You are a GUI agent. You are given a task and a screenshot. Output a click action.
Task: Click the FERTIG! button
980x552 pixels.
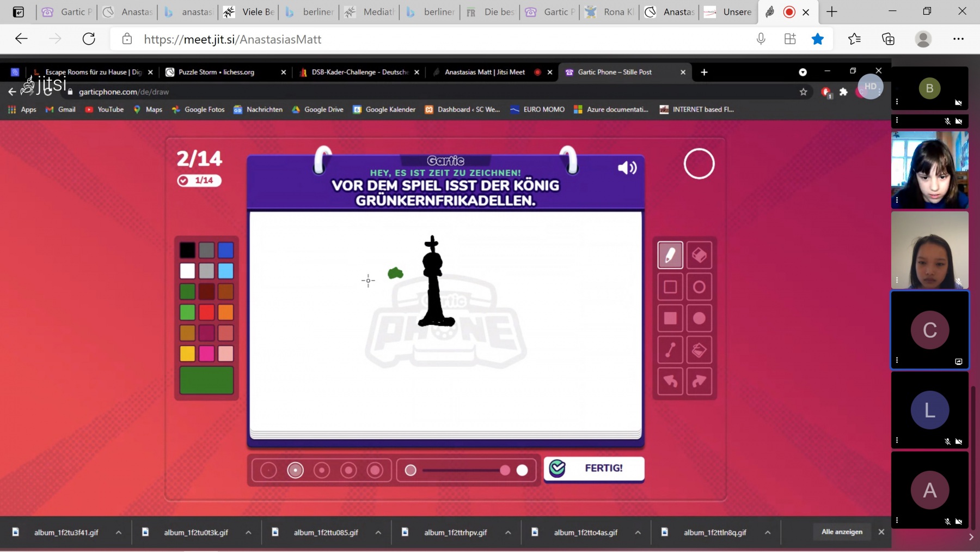[x=594, y=469]
